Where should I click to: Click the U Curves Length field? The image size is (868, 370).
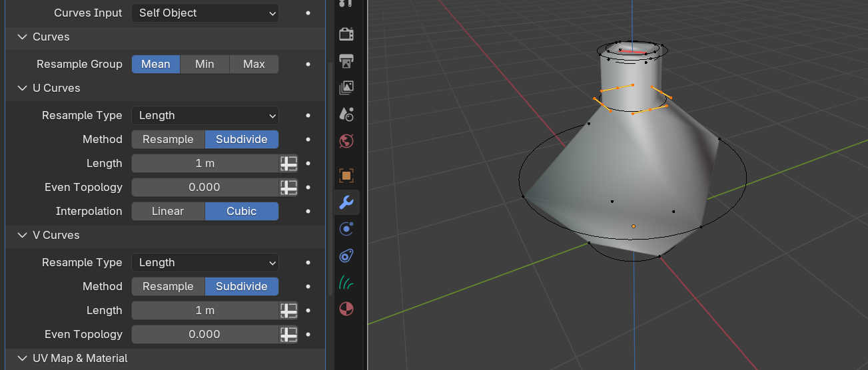(x=205, y=163)
